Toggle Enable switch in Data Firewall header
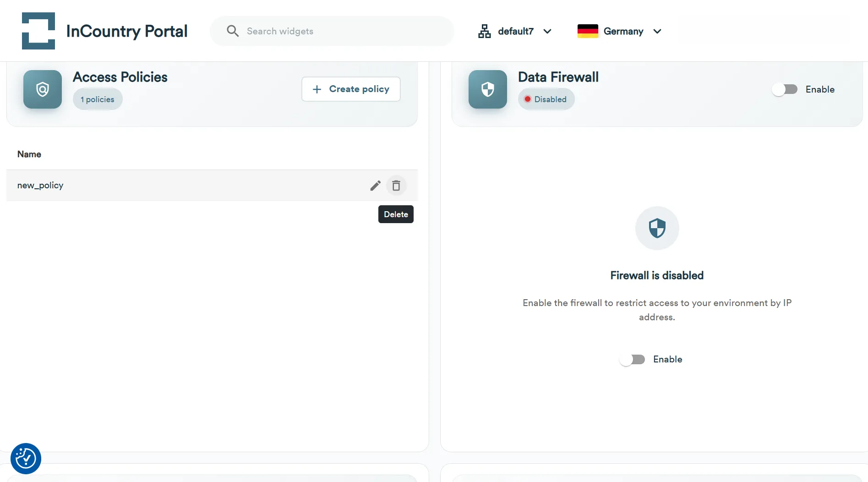 point(785,89)
